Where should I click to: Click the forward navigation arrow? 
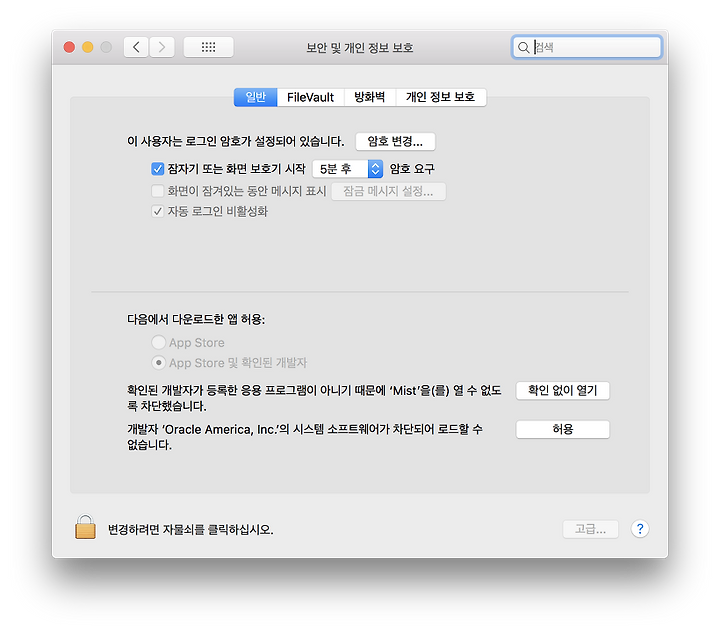(x=162, y=47)
